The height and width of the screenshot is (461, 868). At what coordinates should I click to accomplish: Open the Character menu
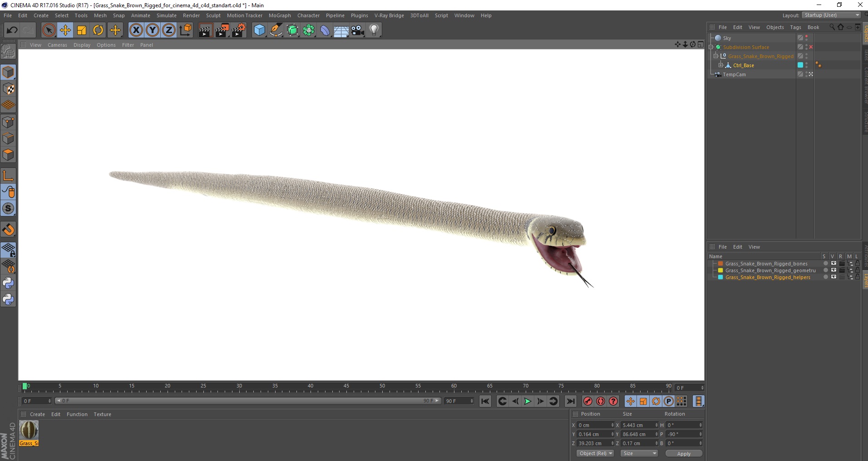click(x=308, y=15)
